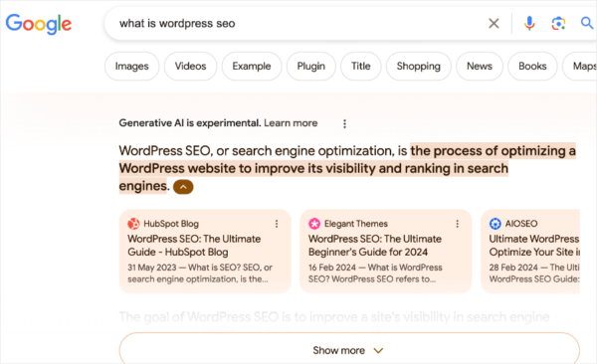Viewport: 597px width, 364px height.
Task: Open the three-dot menu on HubSpot Blog card
Action: pos(277,224)
